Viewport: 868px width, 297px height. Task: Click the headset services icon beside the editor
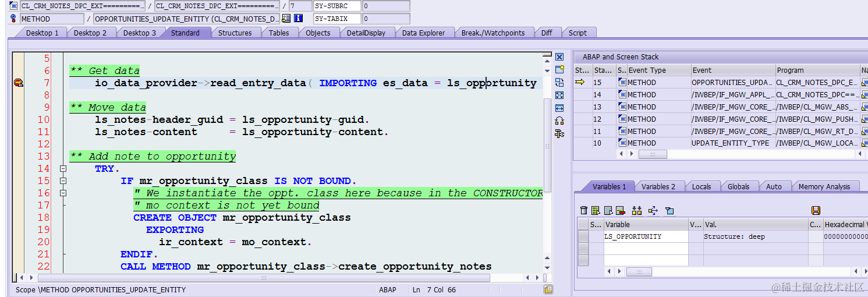pos(559,121)
